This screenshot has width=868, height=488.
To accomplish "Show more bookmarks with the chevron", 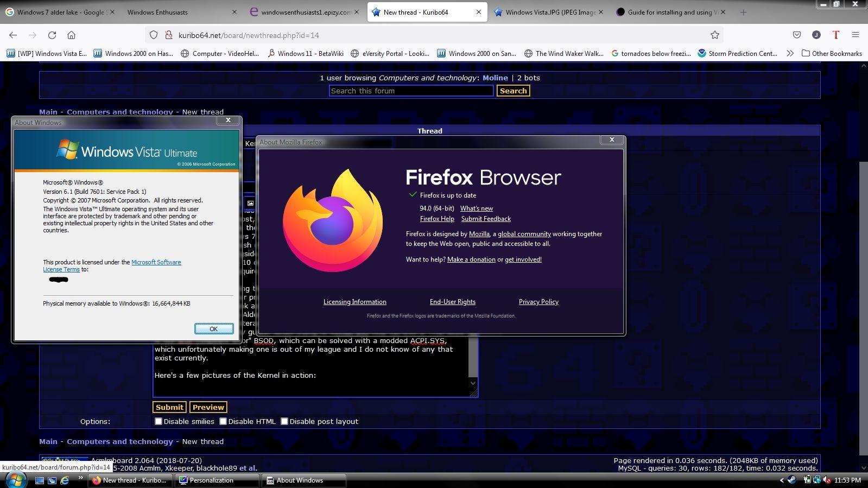I will click(x=790, y=53).
